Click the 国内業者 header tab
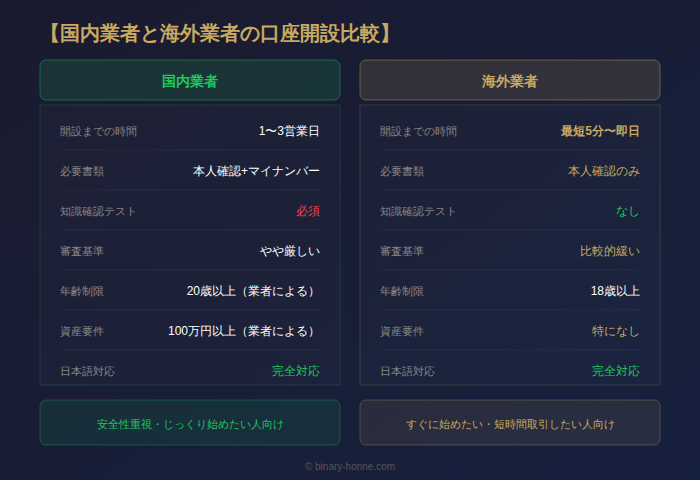 (x=190, y=81)
